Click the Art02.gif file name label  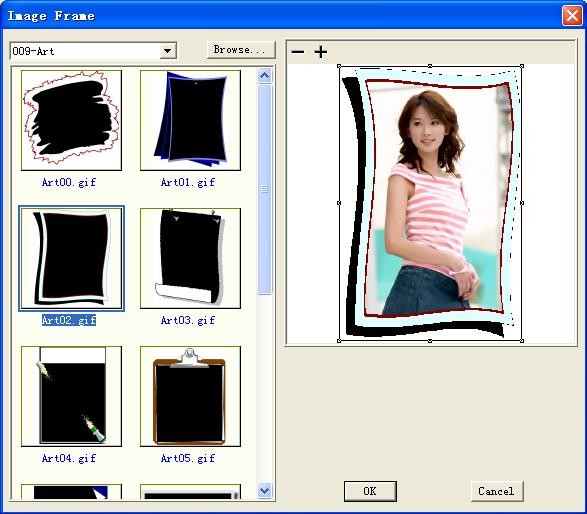(x=69, y=320)
